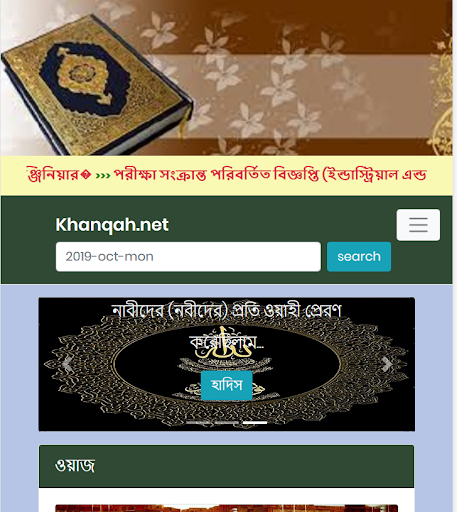Viewport: 457px width, 512px height.
Task: Select the first carousel slide indicator
Action: (x=198, y=422)
